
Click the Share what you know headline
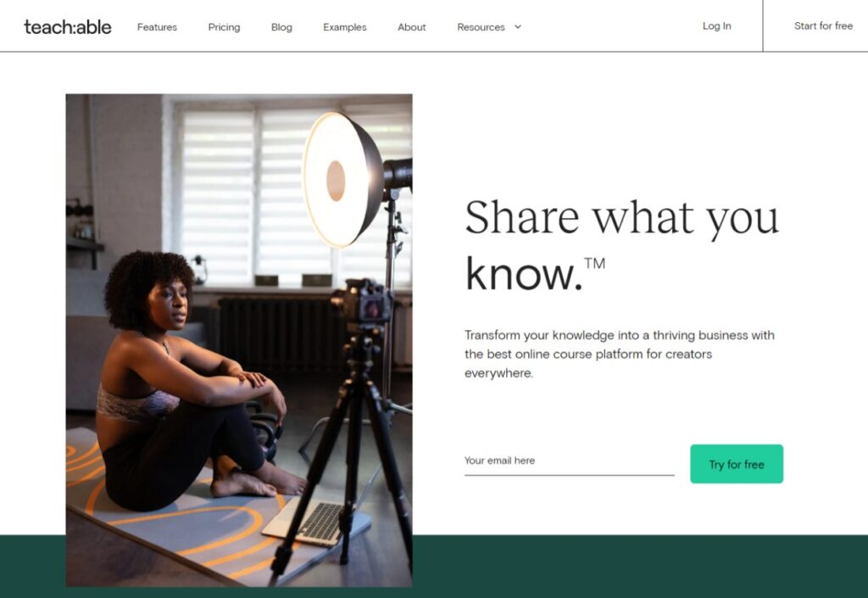pos(621,245)
